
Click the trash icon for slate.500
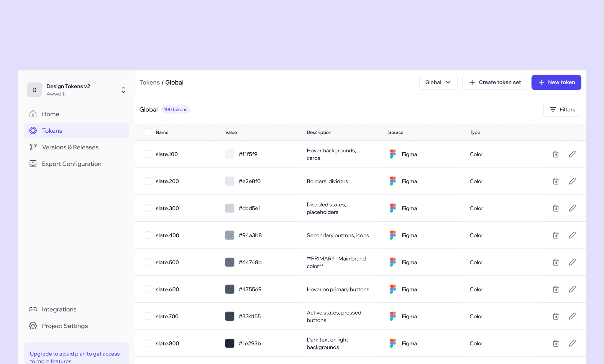[x=556, y=262]
